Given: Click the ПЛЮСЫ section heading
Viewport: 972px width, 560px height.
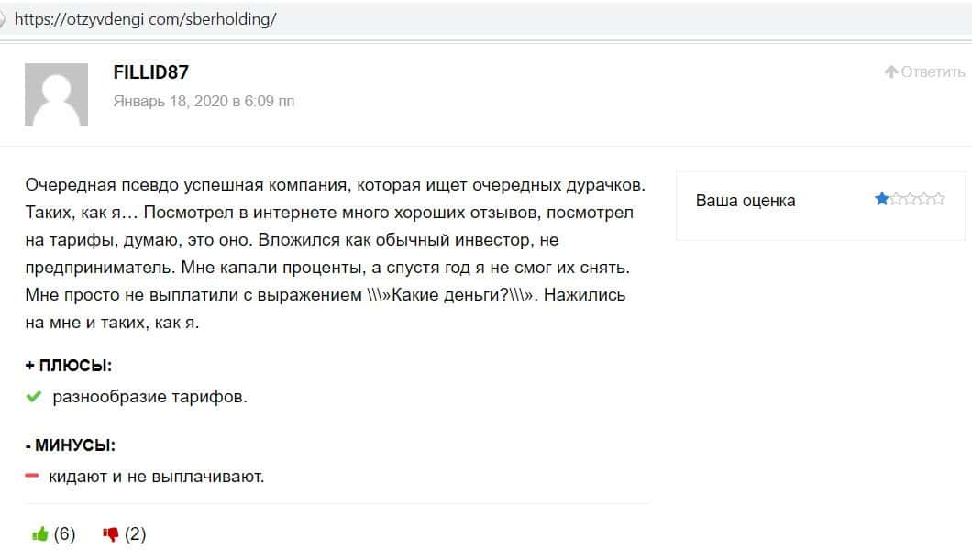Looking at the screenshot, I should click(x=69, y=366).
